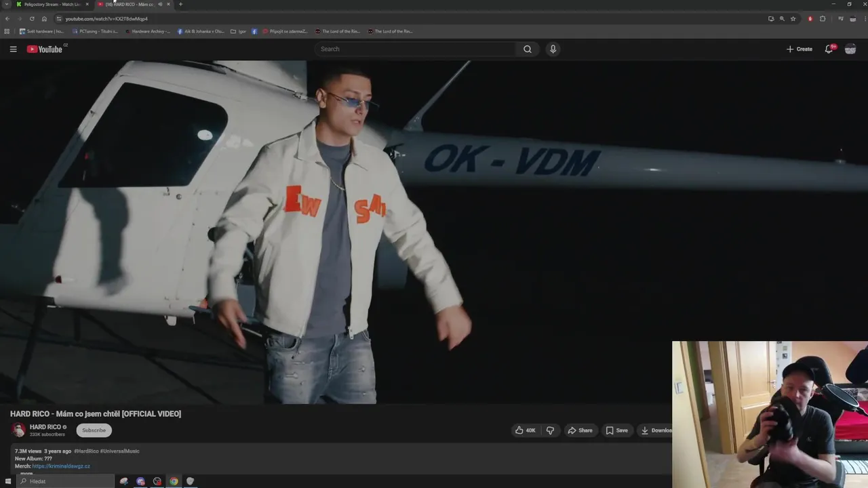Screen dimensions: 868x488
Task: Open Chrome profile avatar
Action: (852, 19)
